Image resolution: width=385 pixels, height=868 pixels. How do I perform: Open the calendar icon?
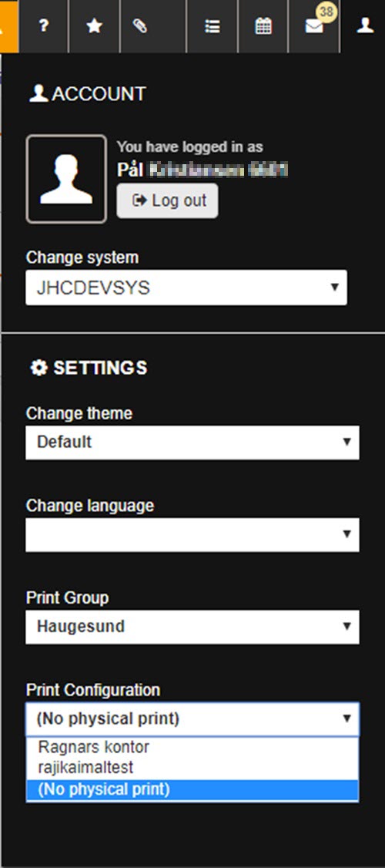[263, 26]
